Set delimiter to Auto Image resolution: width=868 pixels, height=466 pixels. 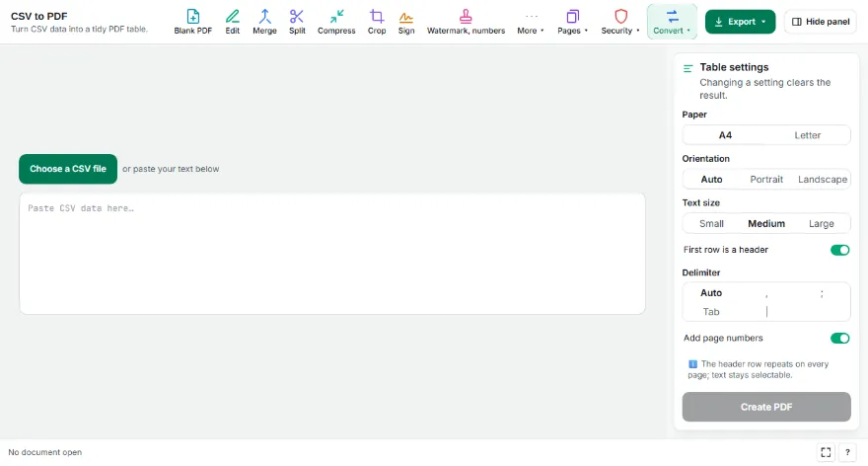(x=711, y=293)
